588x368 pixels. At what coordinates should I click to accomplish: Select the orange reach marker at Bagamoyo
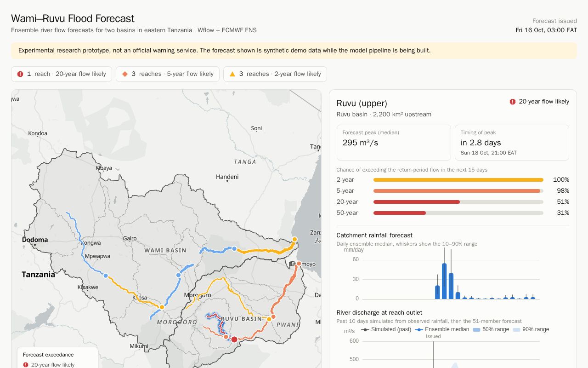[x=299, y=264]
